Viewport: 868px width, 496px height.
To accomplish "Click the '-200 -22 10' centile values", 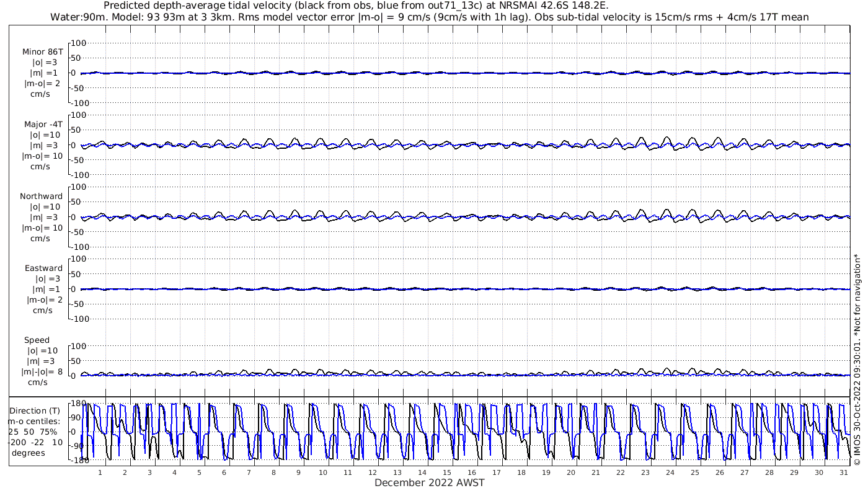I will coord(35,443).
